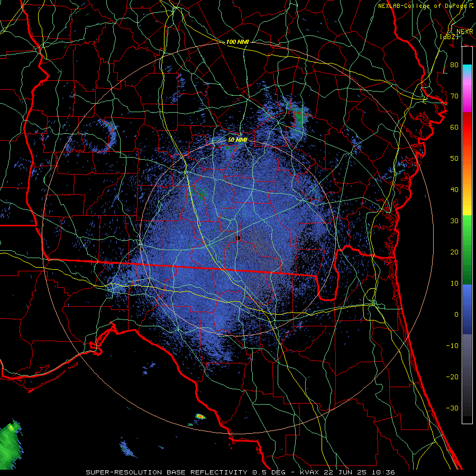The height and width of the screenshot is (476, 476).
Task: Click the -30 value on the dBZ scale
Action: (452, 408)
